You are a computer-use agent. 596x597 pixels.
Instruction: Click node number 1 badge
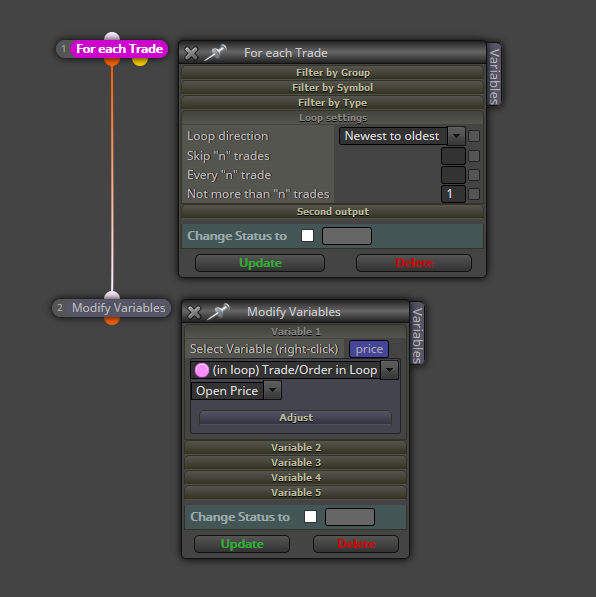[64, 49]
